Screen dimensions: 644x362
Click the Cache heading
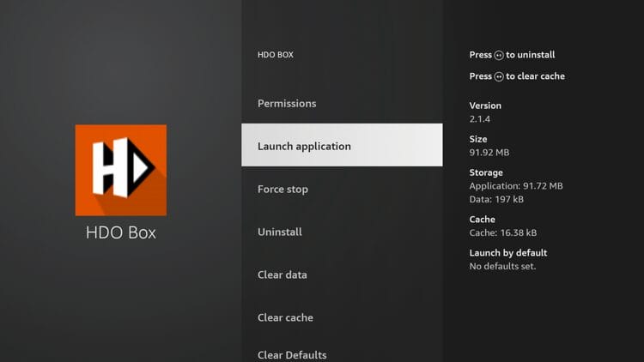(x=482, y=220)
